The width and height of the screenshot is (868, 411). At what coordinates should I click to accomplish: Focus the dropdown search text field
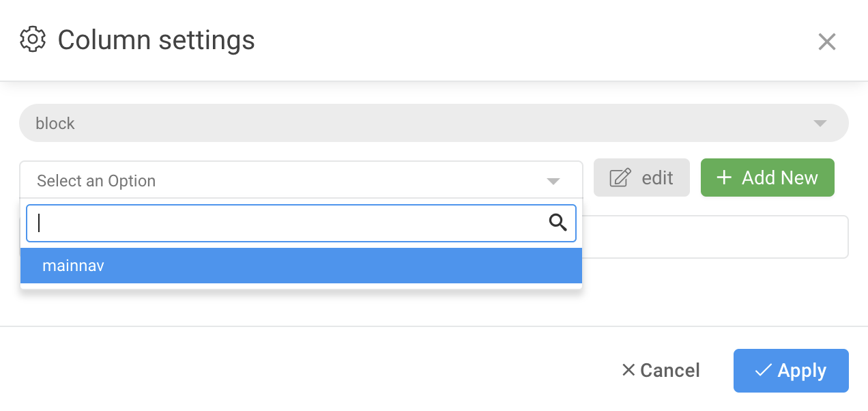[287, 223]
